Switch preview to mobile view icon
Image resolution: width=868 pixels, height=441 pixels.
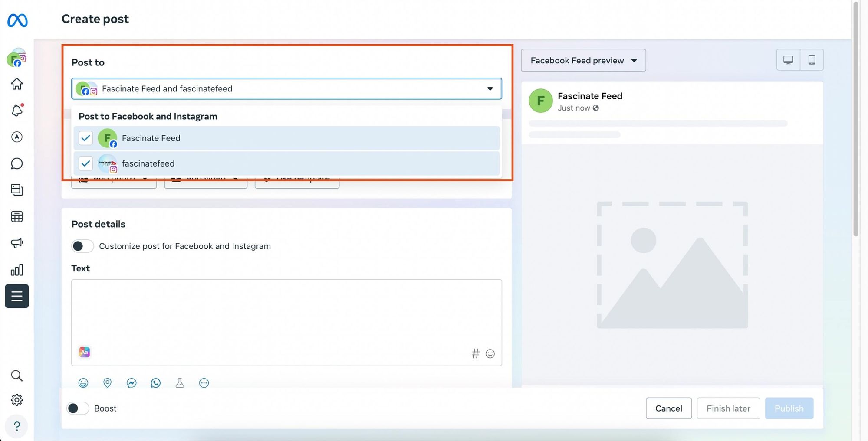[x=812, y=59]
